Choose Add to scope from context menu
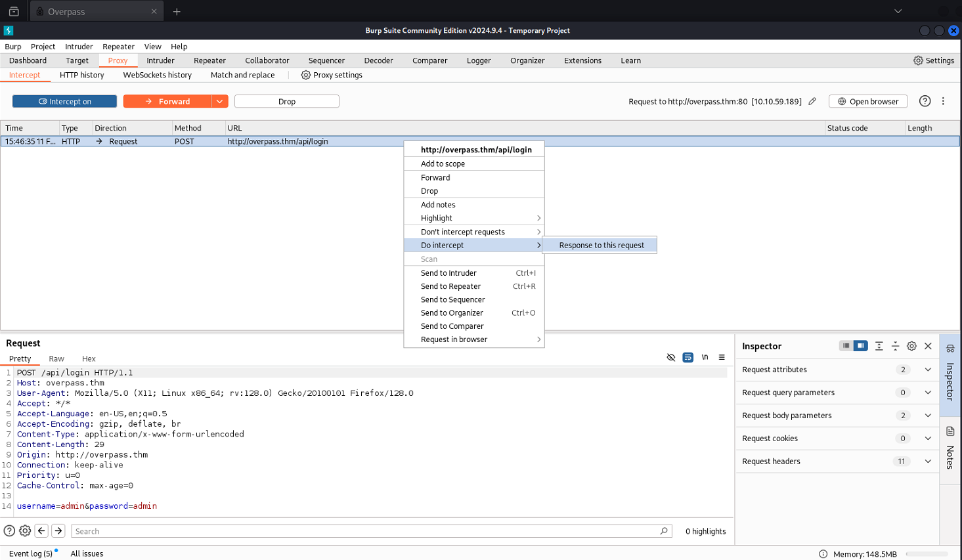 tap(474, 163)
